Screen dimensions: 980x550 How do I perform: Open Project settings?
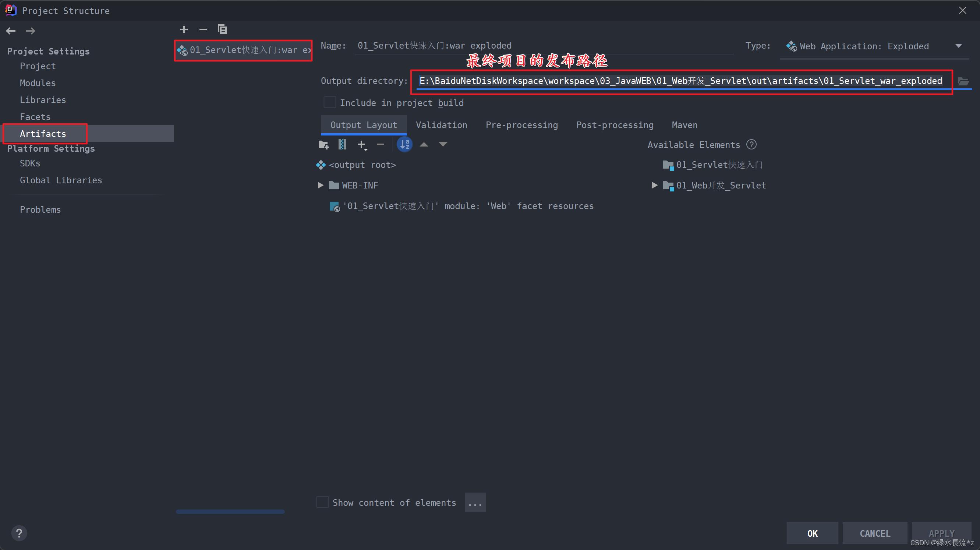coord(38,66)
